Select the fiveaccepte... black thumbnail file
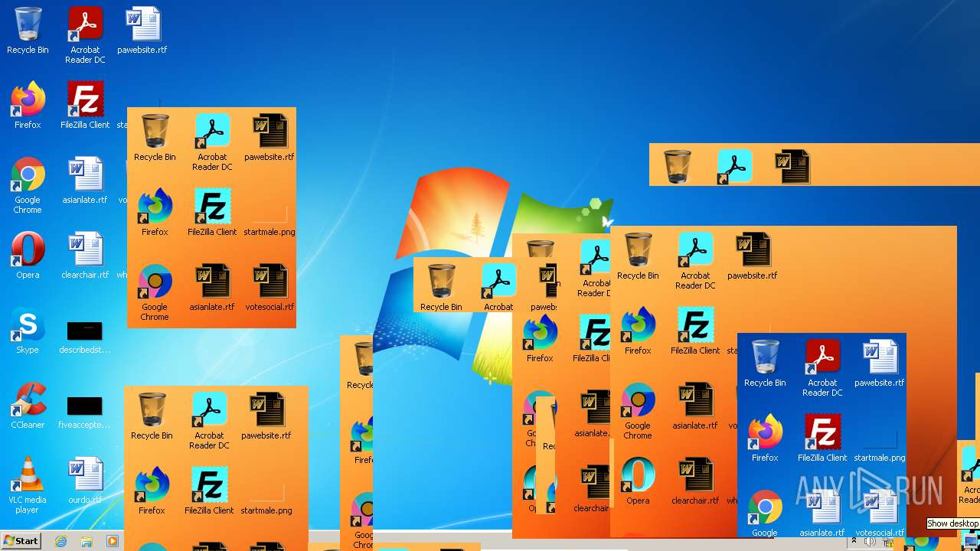980x551 pixels. tap(85, 412)
